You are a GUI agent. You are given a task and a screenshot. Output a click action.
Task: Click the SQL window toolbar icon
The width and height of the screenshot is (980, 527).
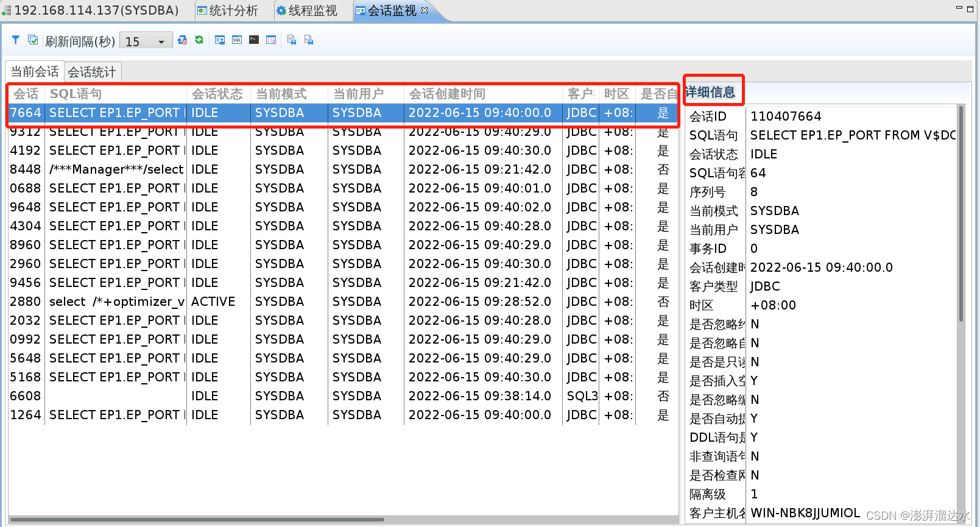(237, 40)
